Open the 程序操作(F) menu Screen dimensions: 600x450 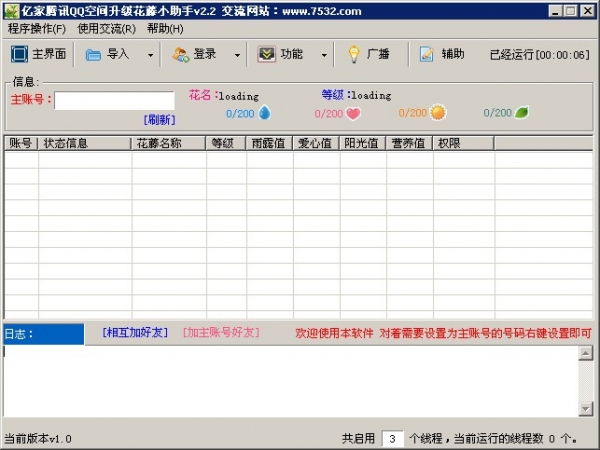tap(37, 29)
